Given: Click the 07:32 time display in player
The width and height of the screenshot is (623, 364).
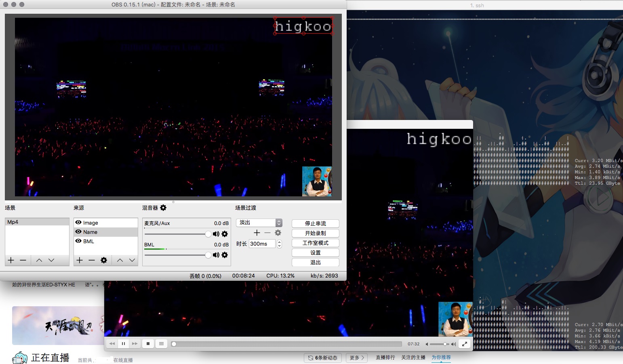Looking at the screenshot, I should pyautogui.click(x=413, y=344).
